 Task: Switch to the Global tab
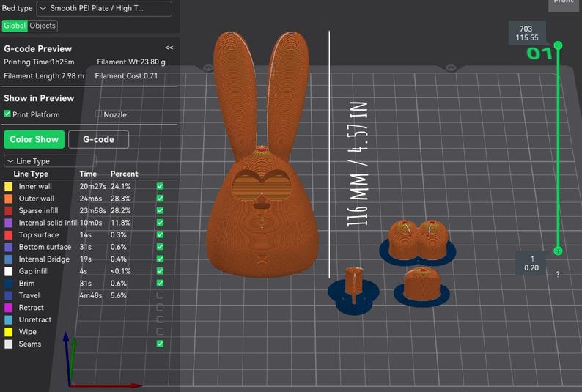[x=15, y=26]
